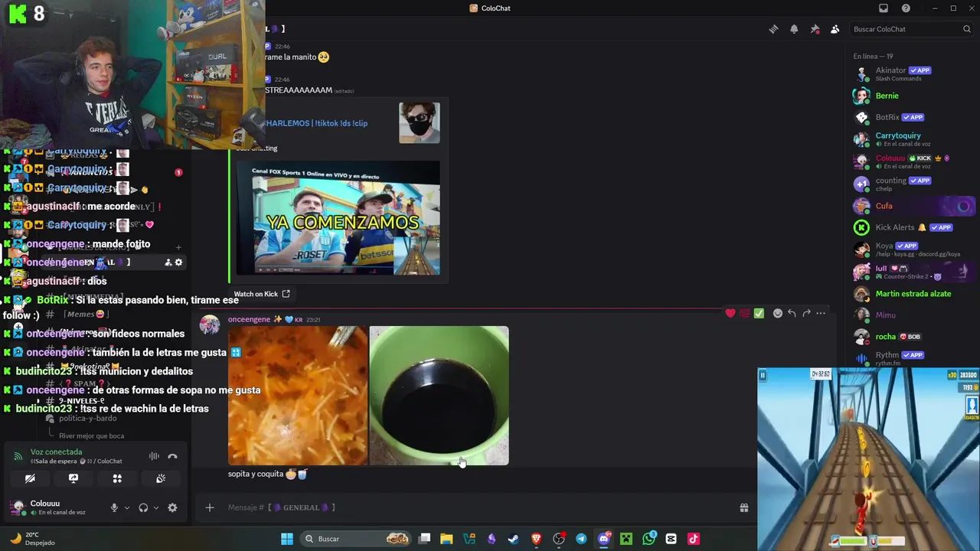980x551 pixels.
Task: Select Akinator in member list
Action: pos(911,73)
